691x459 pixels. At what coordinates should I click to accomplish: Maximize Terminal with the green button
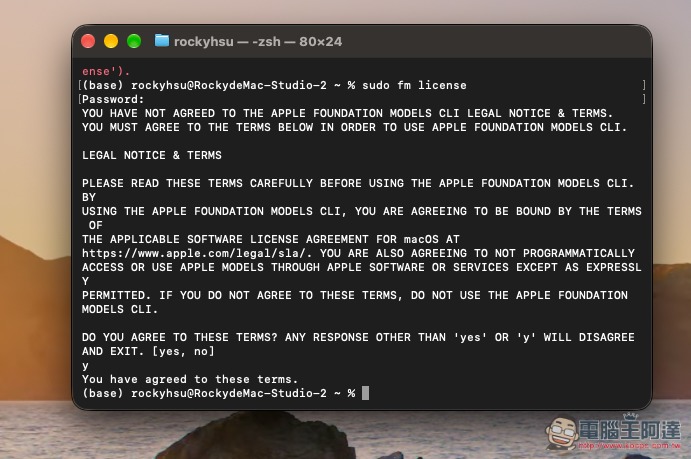[134, 41]
